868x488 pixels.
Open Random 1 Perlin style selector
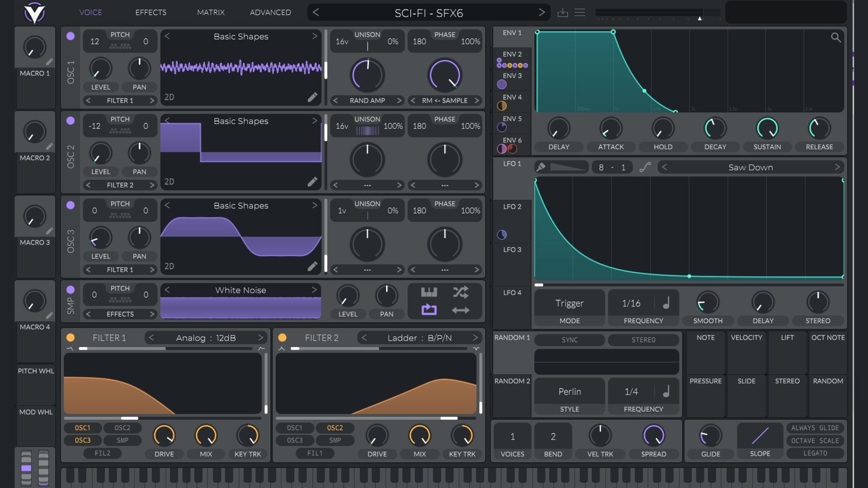point(570,392)
